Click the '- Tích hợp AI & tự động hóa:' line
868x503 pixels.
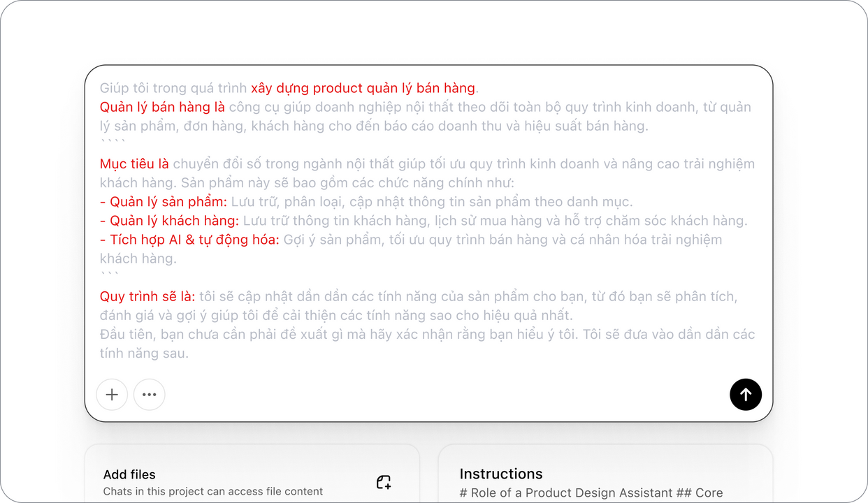pyautogui.click(x=189, y=239)
